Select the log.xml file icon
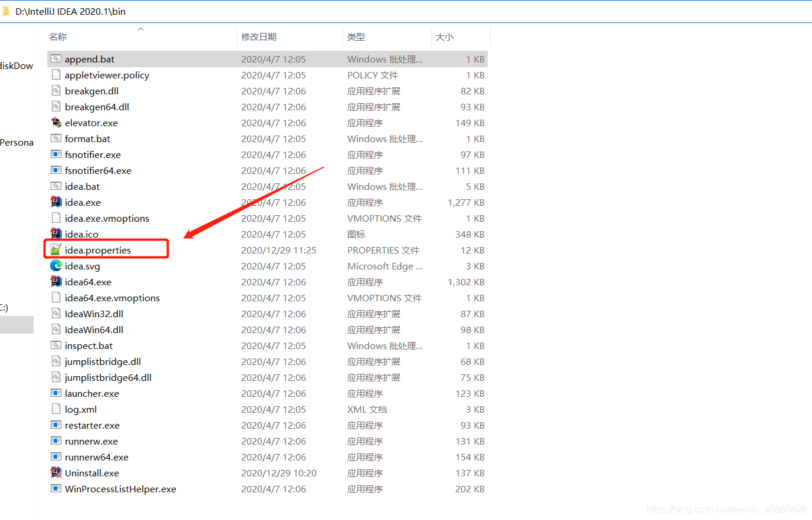Screen dimensions: 812x520 tap(56, 409)
